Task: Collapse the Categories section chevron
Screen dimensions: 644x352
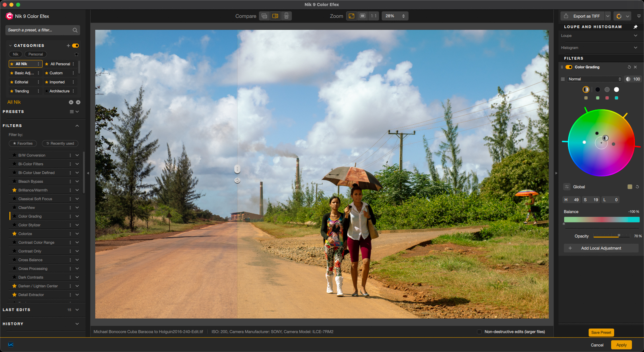Action: (10, 45)
